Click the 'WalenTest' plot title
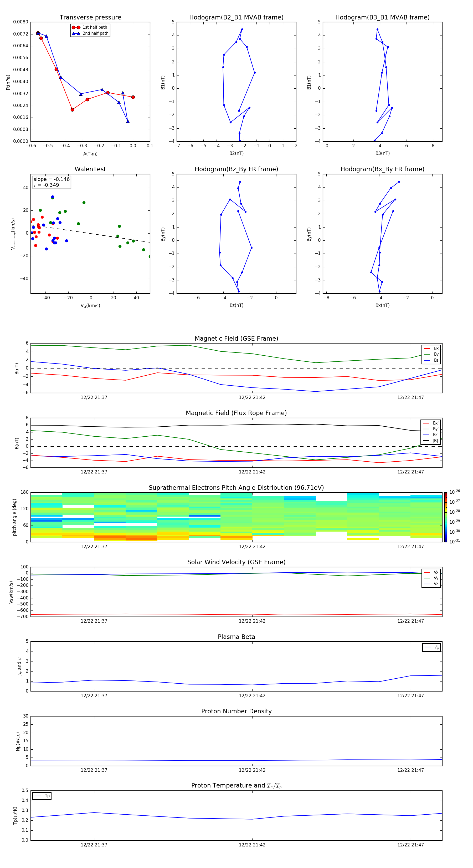473x868 pixels. 90,169
